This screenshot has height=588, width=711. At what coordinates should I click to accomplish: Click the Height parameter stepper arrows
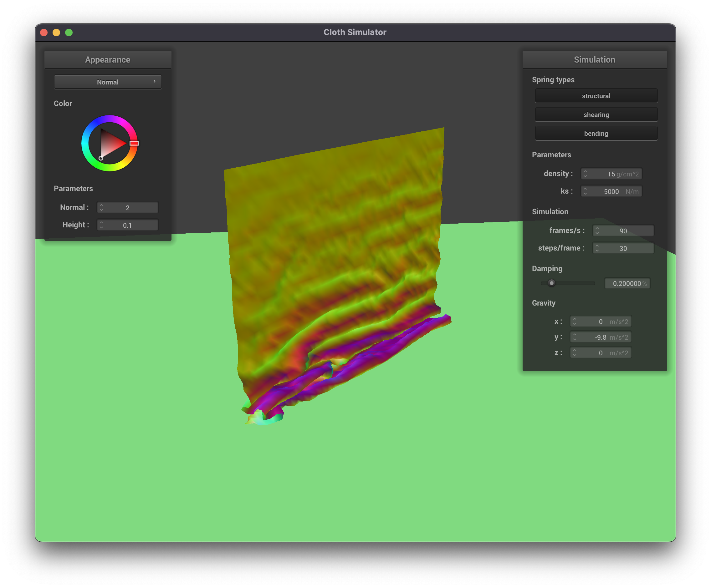(101, 225)
